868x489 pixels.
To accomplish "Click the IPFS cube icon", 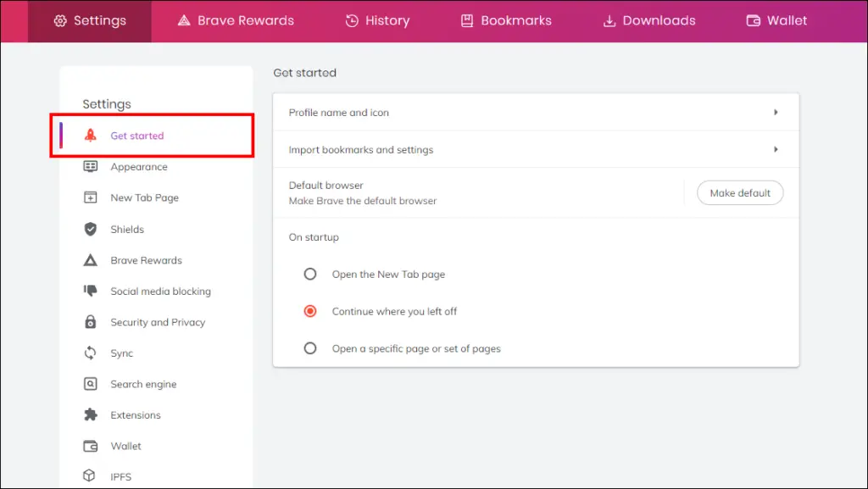I will coord(89,475).
